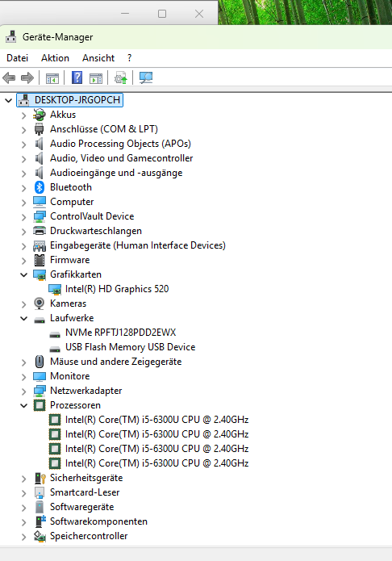This screenshot has height=561, width=392.
Task: Click the update driver toolbar icon
Action: (121, 77)
